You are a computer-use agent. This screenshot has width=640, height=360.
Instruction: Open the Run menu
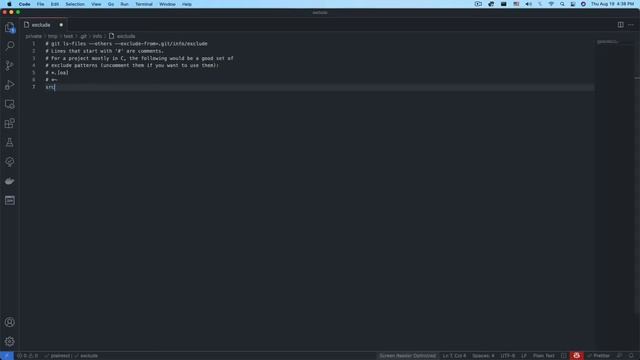pyautogui.click(x=124, y=4)
